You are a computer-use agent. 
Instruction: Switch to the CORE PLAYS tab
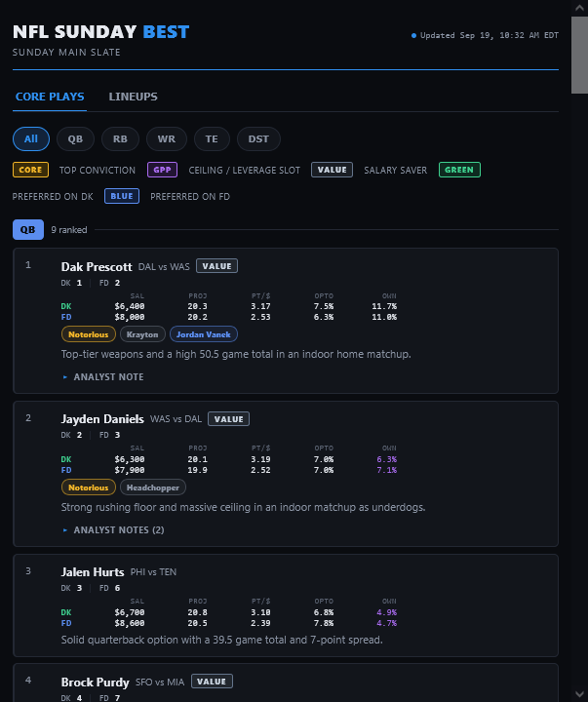[50, 97]
